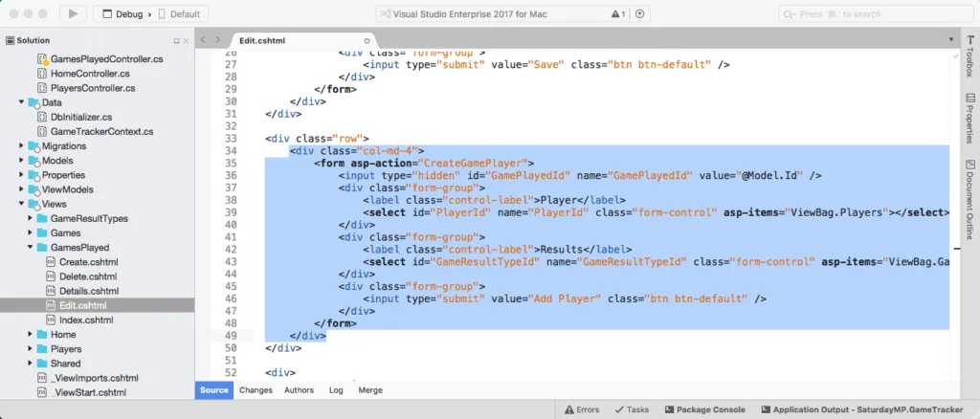Switch to the Merge view tab
Viewport: 980px width, 419px height.
click(x=370, y=390)
